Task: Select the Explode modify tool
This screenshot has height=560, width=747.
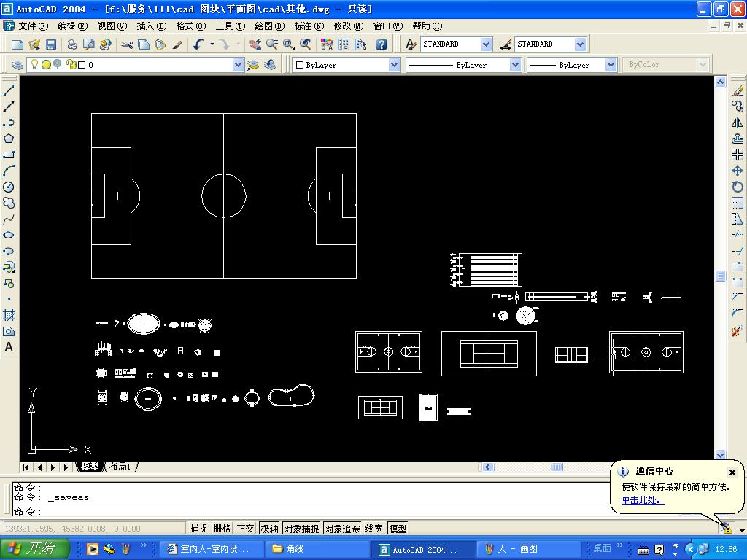Action: 738,331
